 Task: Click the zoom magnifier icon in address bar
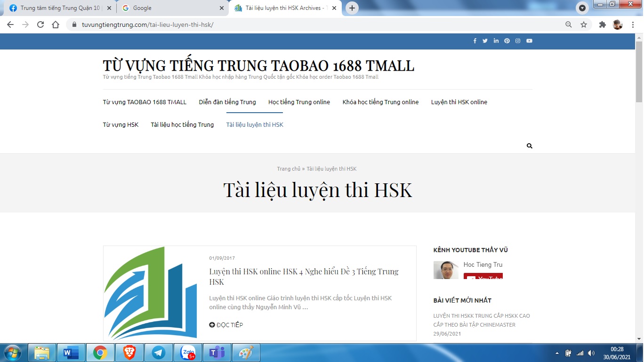coord(569,25)
